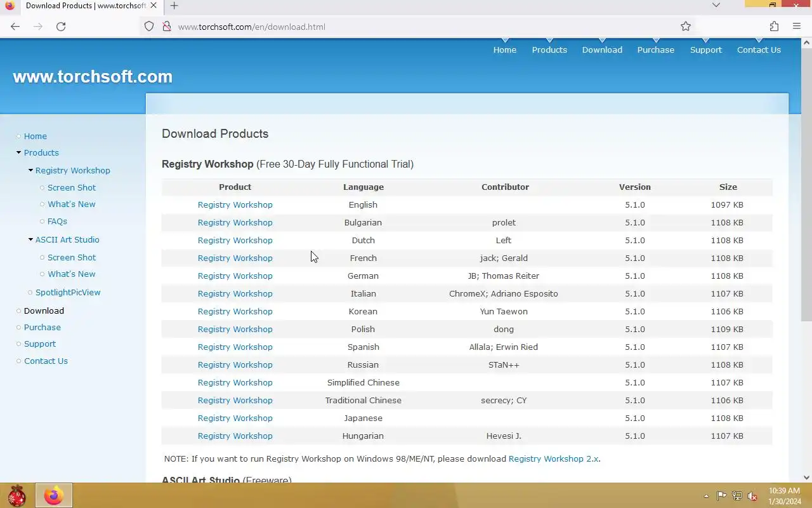Click the network tray icon
The image size is (812, 508).
(737, 496)
